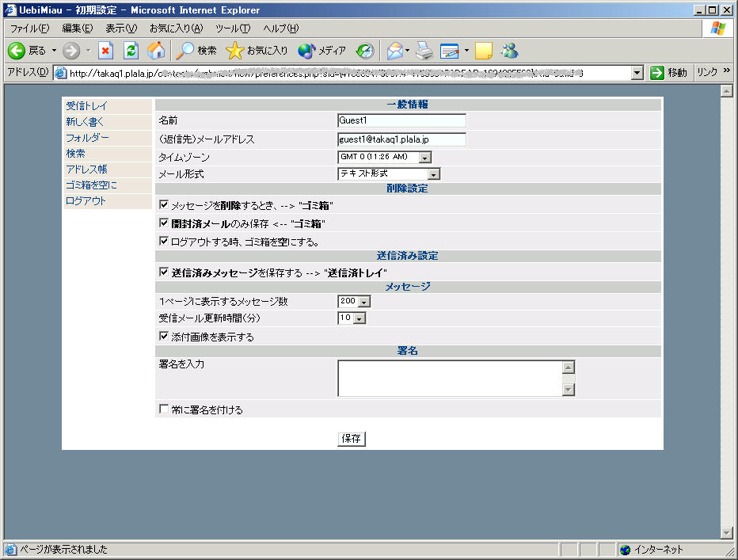
Task: Open the ファイル(F) menu
Action: tap(29, 29)
